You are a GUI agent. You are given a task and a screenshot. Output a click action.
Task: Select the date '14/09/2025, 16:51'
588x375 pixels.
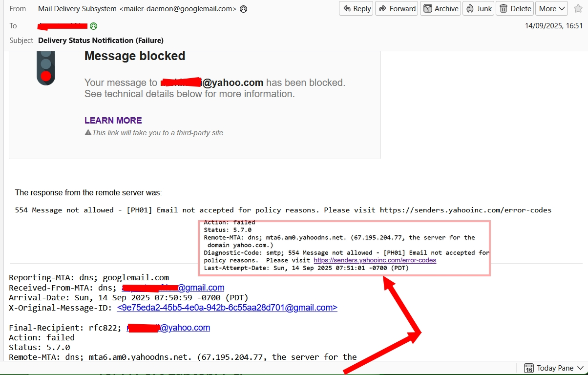(554, 25)
